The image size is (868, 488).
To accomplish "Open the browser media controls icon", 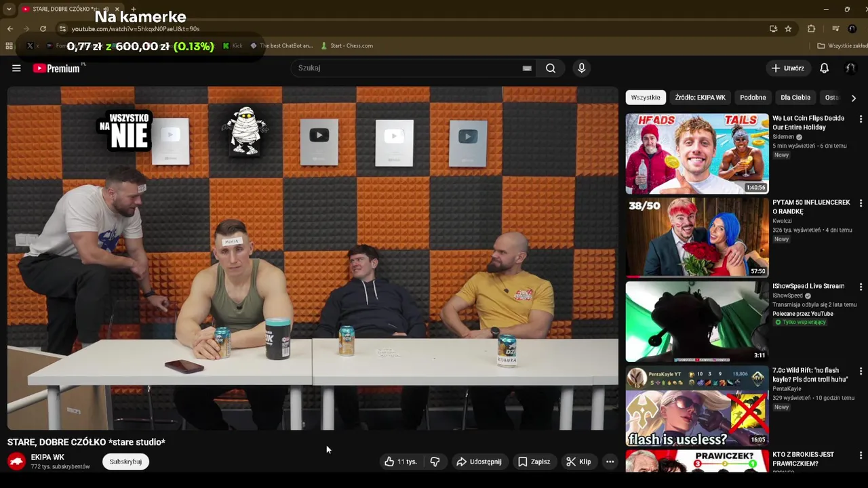I will click(835, 28).
